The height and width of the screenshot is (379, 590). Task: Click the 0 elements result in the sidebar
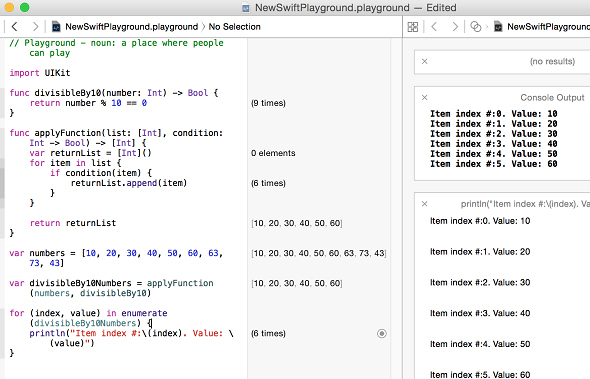(x=273, y=153)
